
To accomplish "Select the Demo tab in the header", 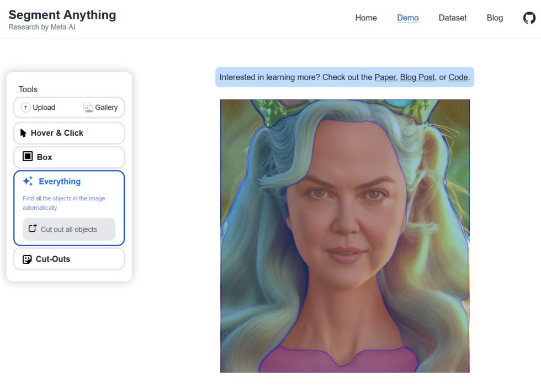I will click(x=407, y=18).
